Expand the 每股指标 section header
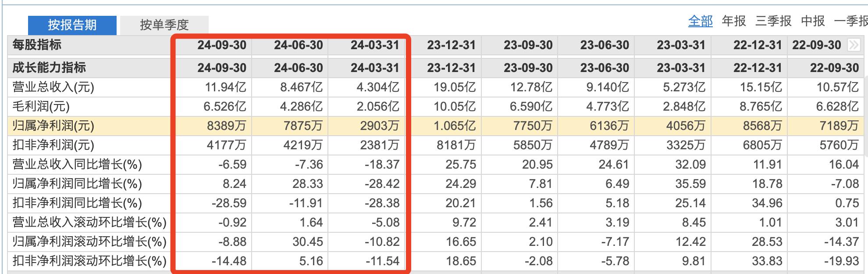The width and height of the screenshot is (868, 274). [37, 45]
